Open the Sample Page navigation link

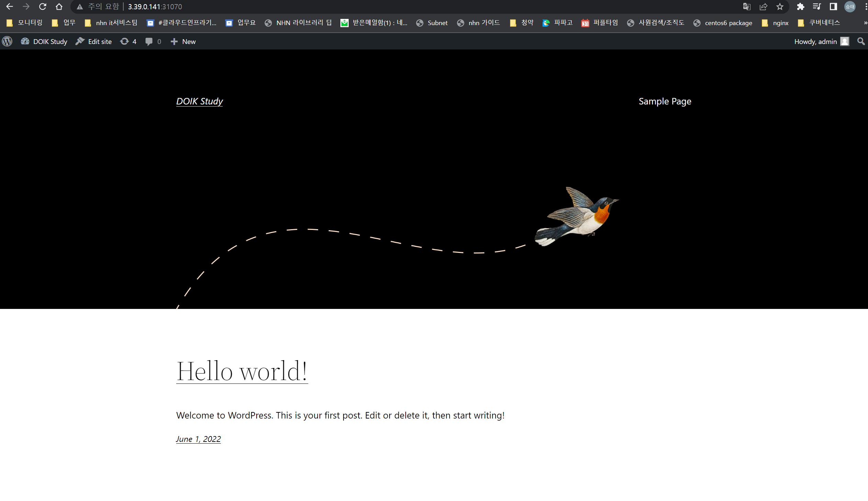[x=664, y=101]
